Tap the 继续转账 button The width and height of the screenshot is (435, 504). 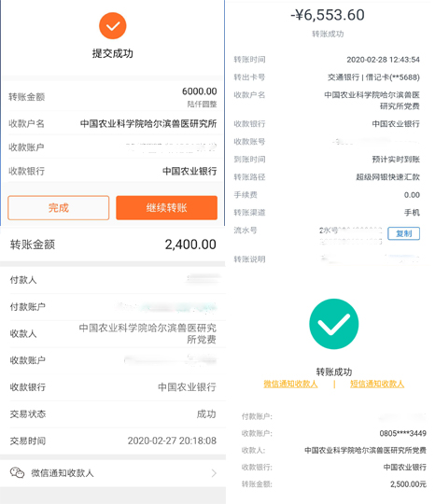point(166,207)
